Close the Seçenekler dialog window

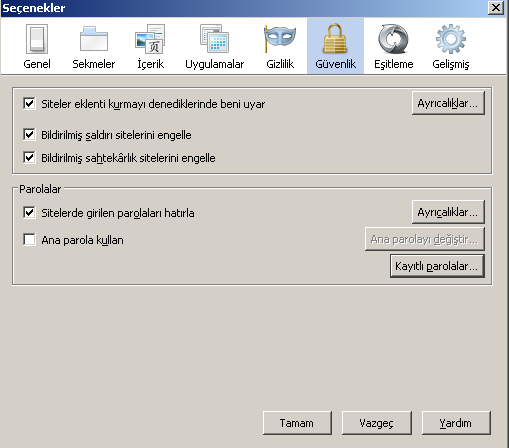[496, 7]
